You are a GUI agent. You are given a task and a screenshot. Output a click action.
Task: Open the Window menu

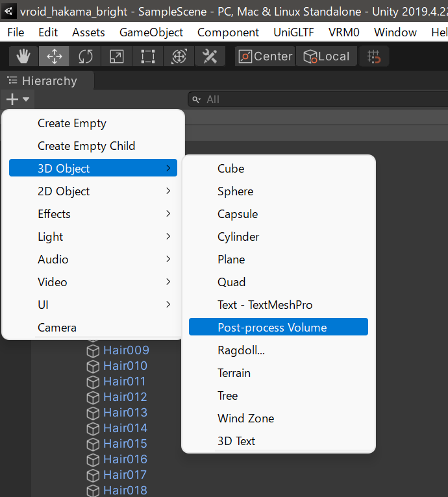(x=395, y=32)
